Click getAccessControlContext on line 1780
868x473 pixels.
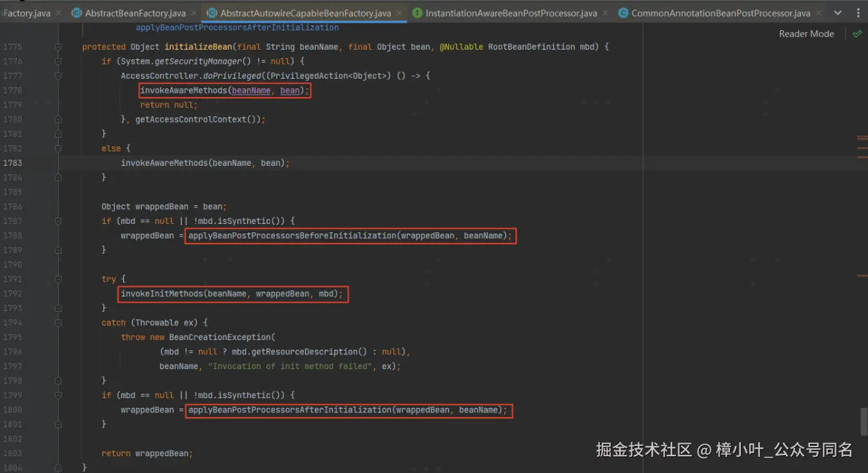(x=188, y=119)
